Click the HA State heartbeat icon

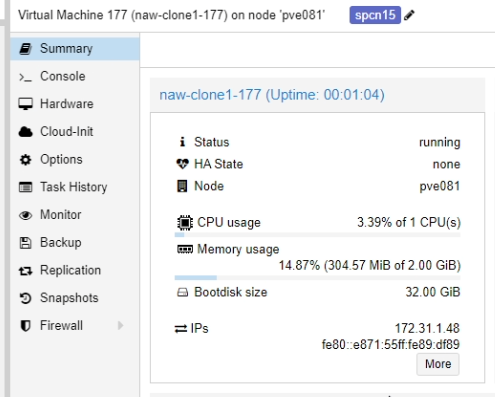click(182, 164)
